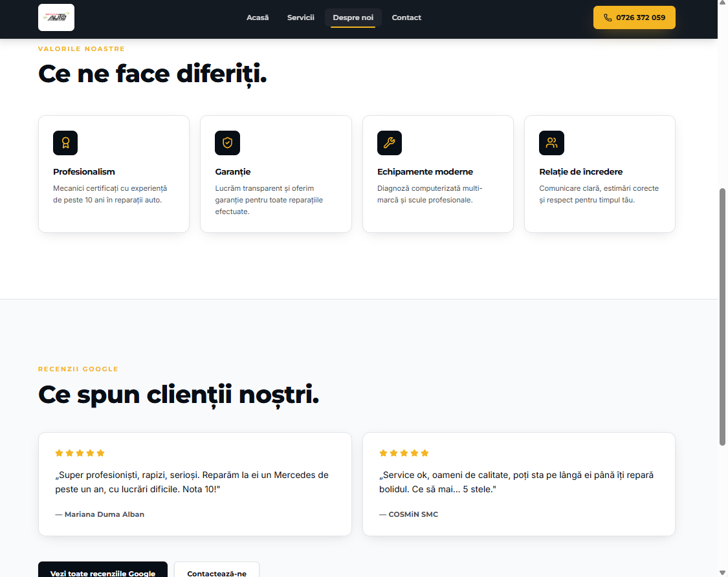
Task: Click the Ce spun clienții noștri heading
Action: pyautogui.click(x=179, y=395)
